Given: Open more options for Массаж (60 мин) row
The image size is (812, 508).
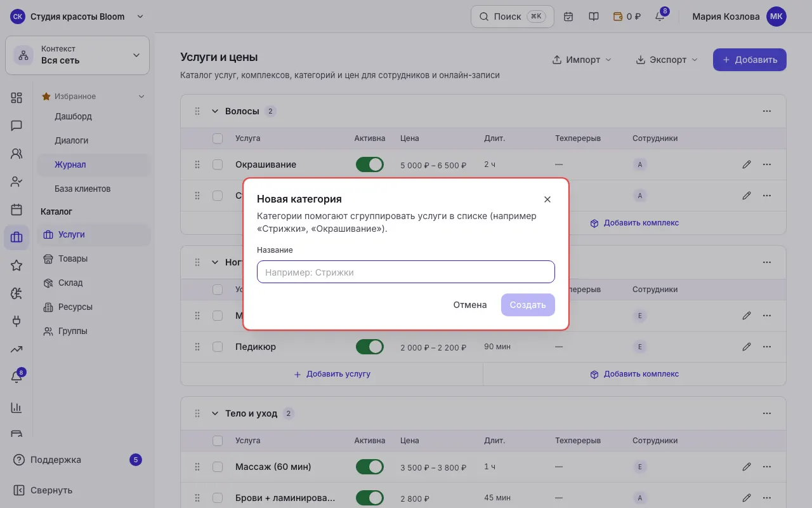Looking at the screenshot, I should 767,467.
